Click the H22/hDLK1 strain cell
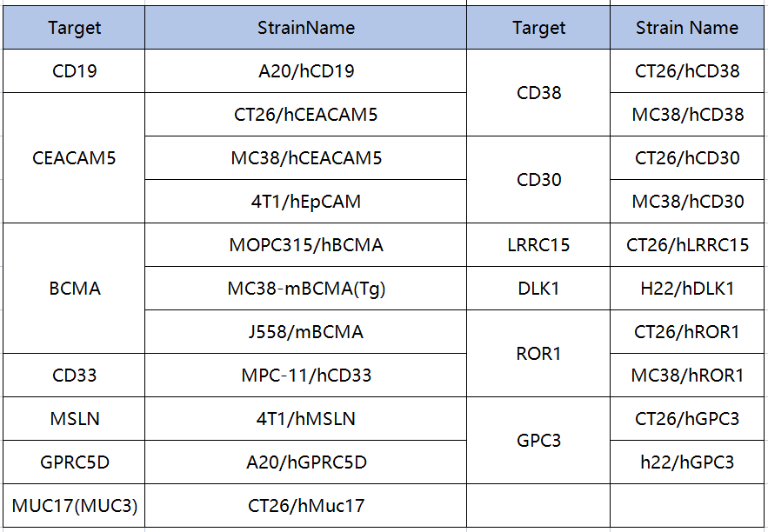Screen dimensions: 768x532 pyautogui.click(x=687, y=289)
